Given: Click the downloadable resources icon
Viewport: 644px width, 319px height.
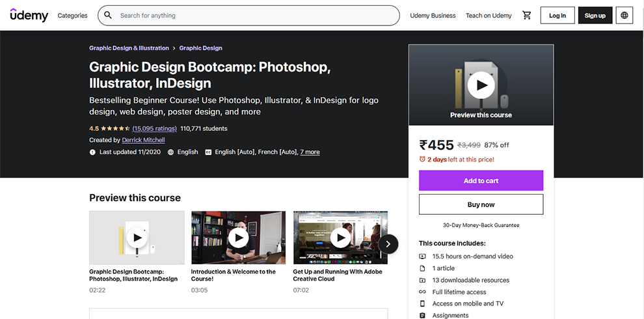Looking at the screenshot, I should tap(422, 280).
